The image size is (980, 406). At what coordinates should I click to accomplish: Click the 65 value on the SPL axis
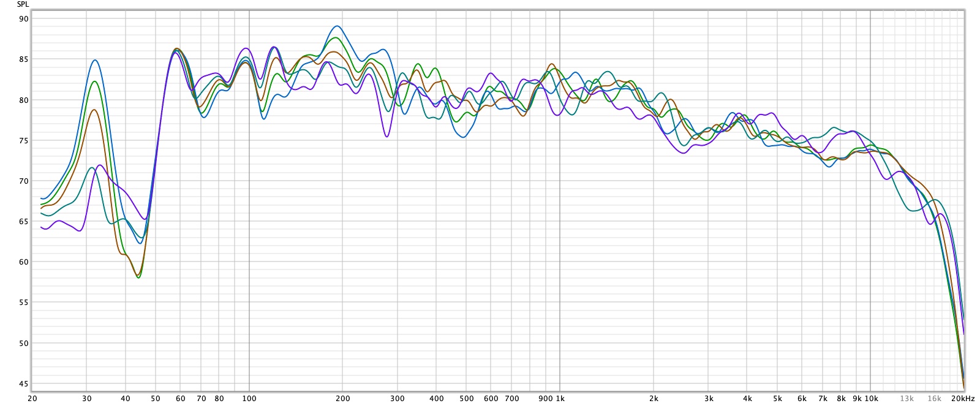pos(24,221)
